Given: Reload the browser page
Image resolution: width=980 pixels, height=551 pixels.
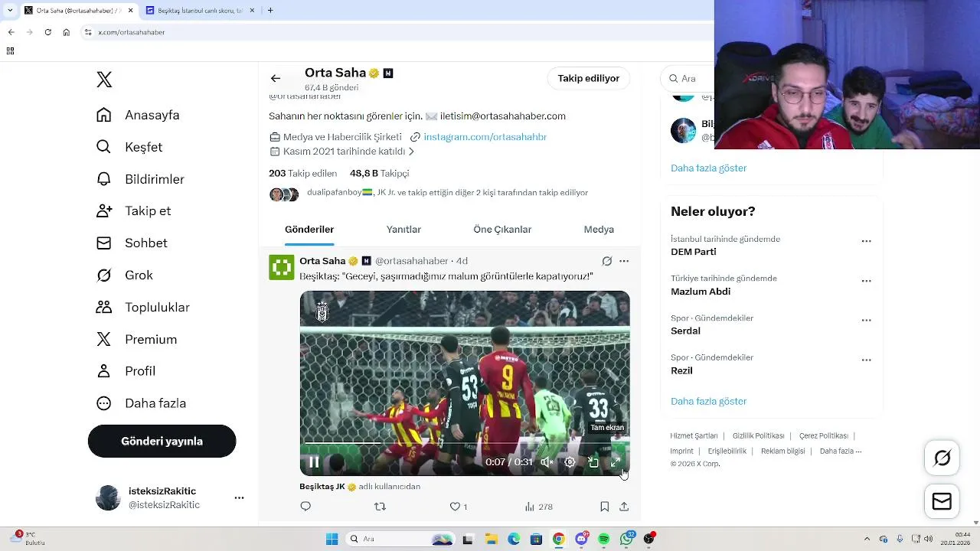Looking at the screenshot, I should pyautogui.click(x=47, y=32).
